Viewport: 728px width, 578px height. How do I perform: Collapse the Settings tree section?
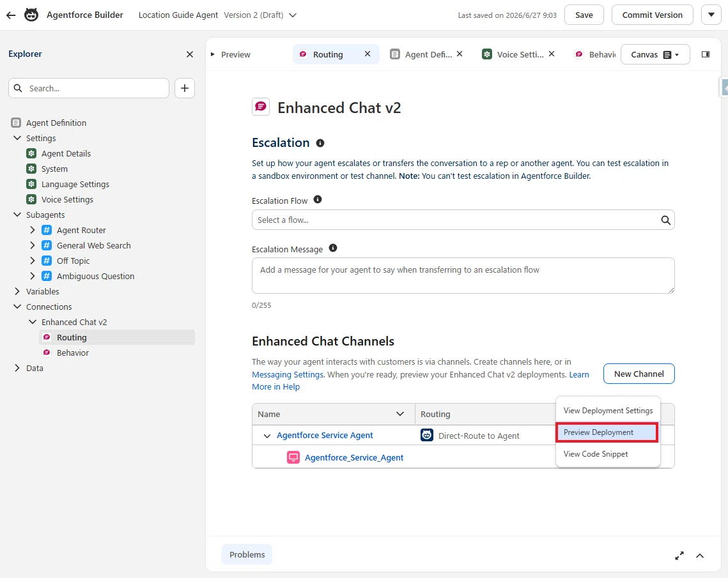[17, 138]
